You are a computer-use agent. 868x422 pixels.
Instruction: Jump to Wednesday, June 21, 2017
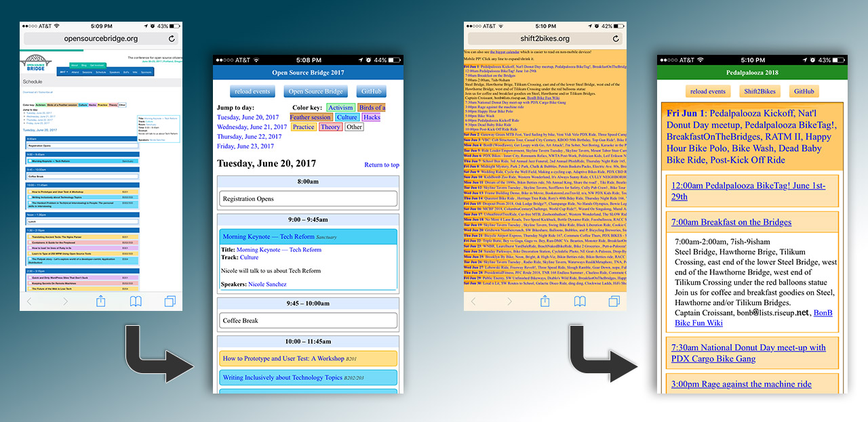(252, 127)
